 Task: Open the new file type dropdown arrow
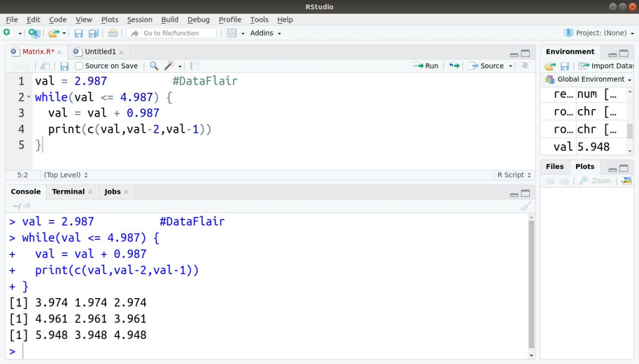point(19,34)
